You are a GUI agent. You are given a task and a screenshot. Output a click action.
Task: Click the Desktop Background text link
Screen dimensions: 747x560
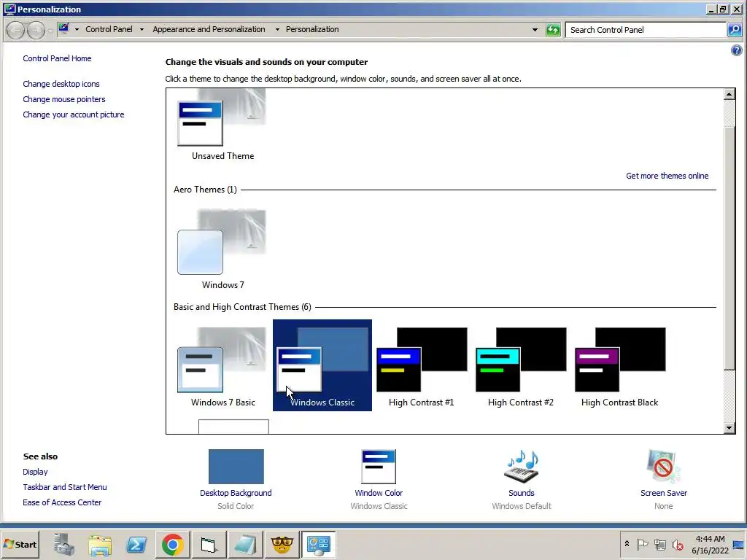(x=236, y=493)
